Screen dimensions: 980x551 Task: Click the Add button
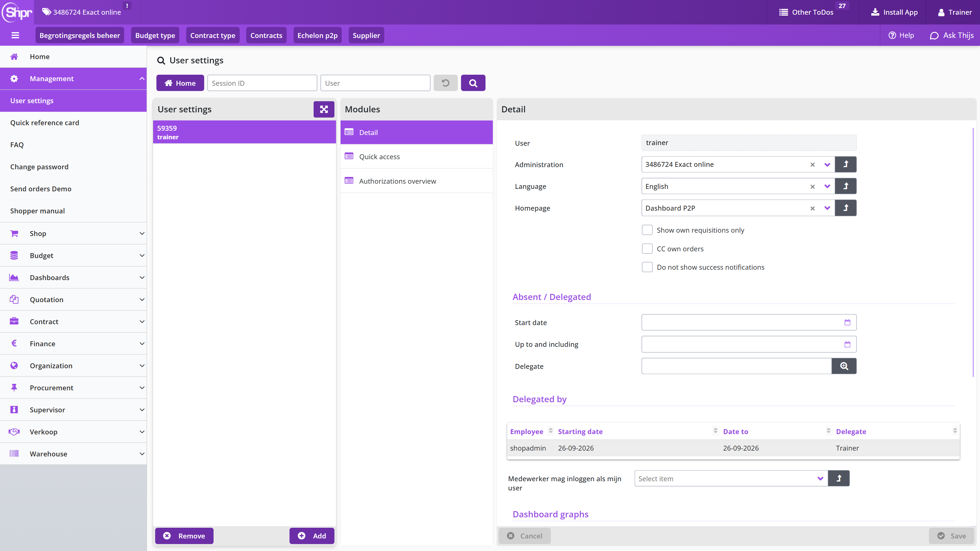(311, 536)
